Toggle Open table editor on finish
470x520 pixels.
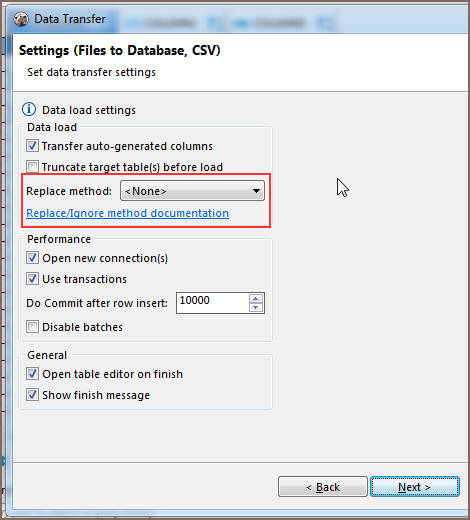point(32,374)
